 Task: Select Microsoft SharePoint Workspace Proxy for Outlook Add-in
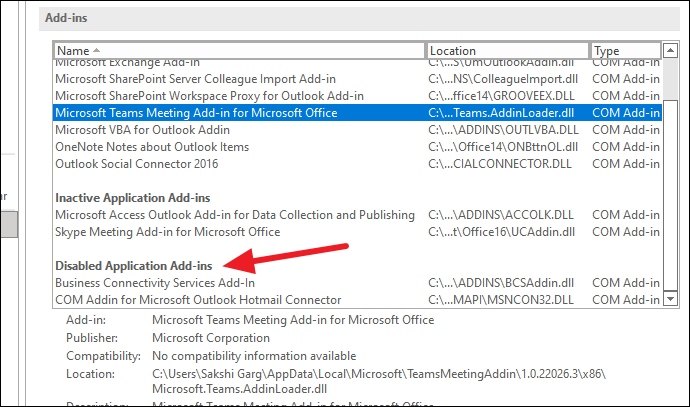coord(357,96)
